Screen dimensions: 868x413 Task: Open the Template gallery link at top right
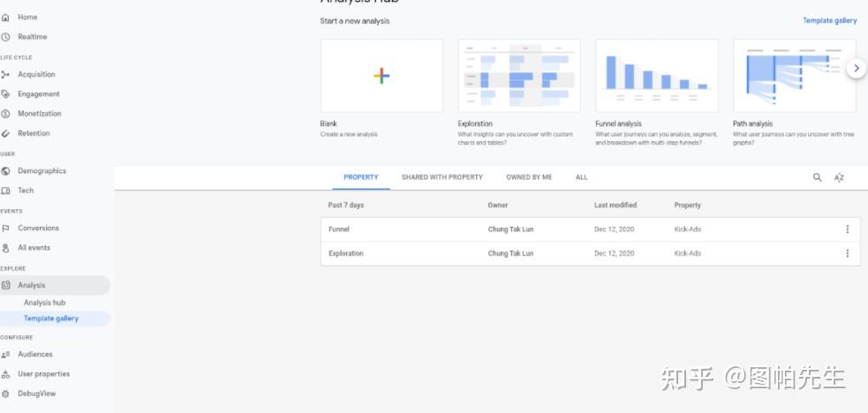tap(830, 20)
